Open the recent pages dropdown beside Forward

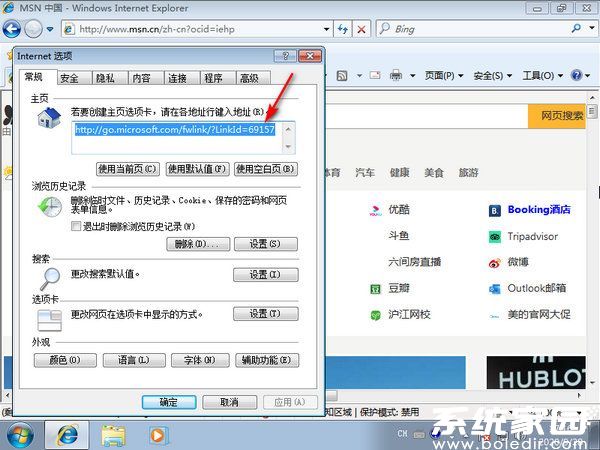point(50,29)
